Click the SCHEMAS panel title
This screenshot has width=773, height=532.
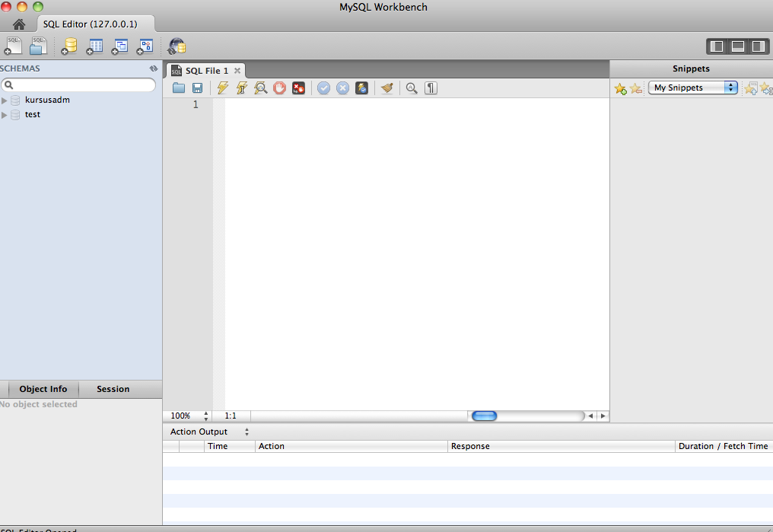[21, 68]
